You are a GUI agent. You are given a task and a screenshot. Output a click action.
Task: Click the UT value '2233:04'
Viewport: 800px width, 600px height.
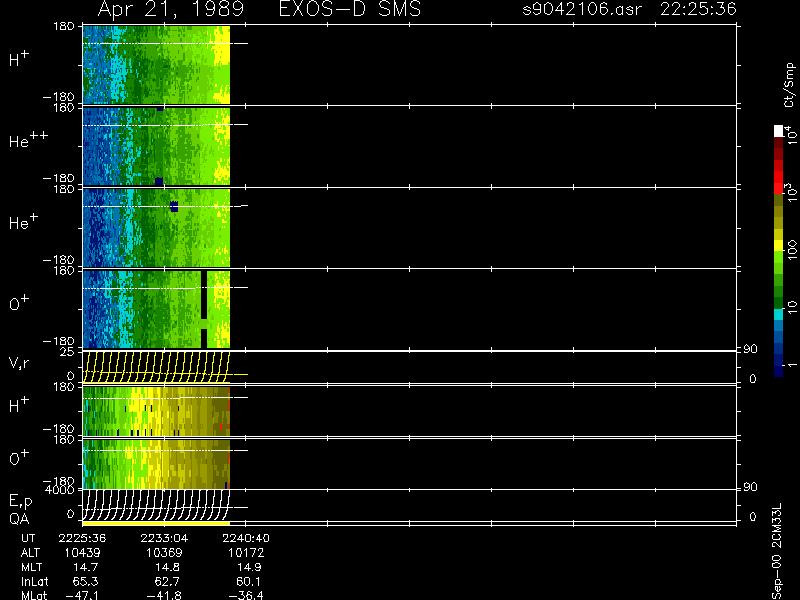coord(164,538)
